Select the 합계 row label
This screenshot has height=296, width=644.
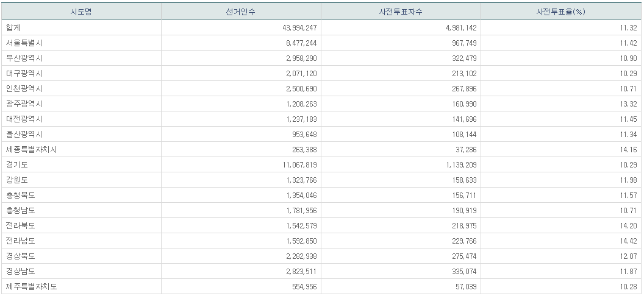pos(13,27)
